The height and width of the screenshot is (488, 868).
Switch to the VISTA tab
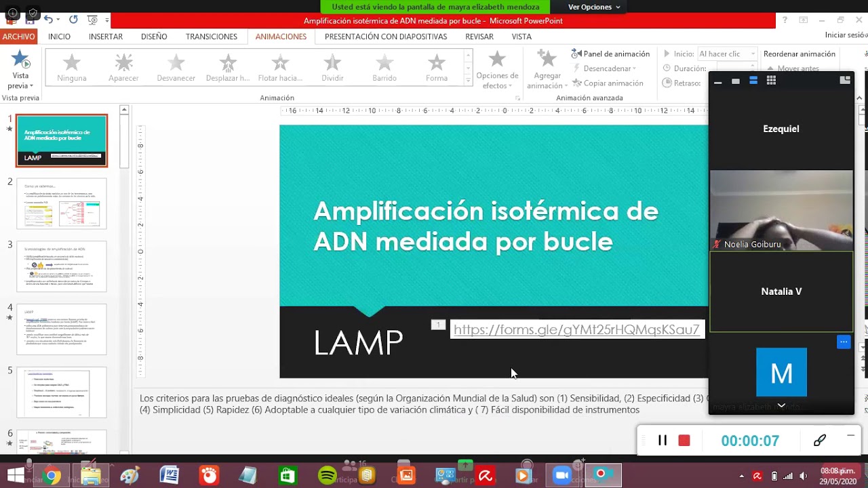click(x=521, y=37)
